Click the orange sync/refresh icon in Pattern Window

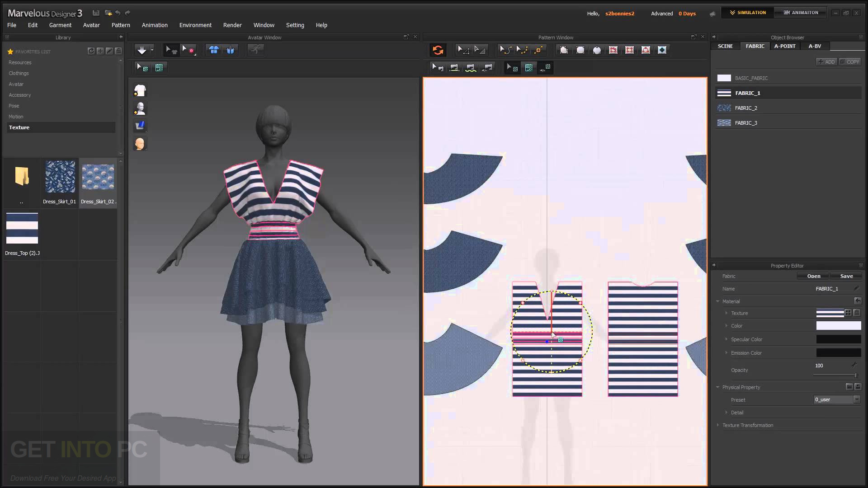(438, 50)
